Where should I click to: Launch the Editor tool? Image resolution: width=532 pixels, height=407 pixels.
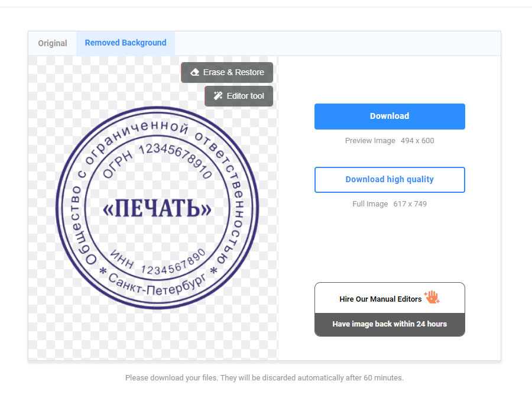point(239,96)
